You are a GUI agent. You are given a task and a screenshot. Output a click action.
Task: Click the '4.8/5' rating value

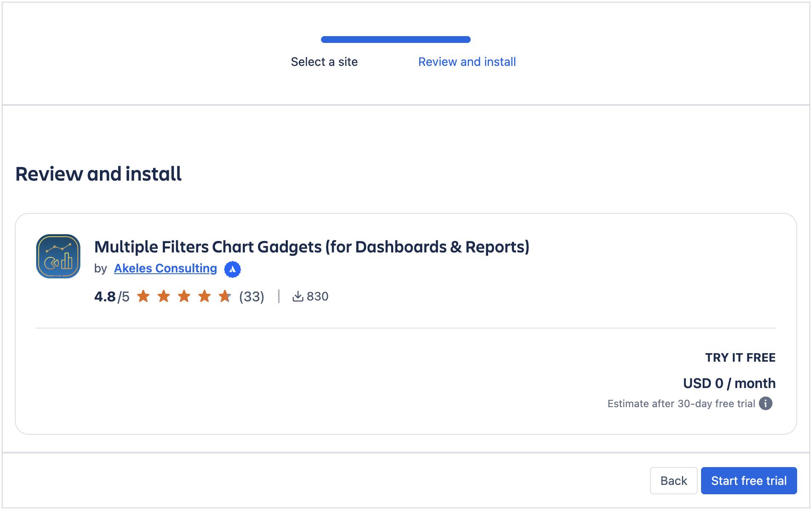click(112, 297)
